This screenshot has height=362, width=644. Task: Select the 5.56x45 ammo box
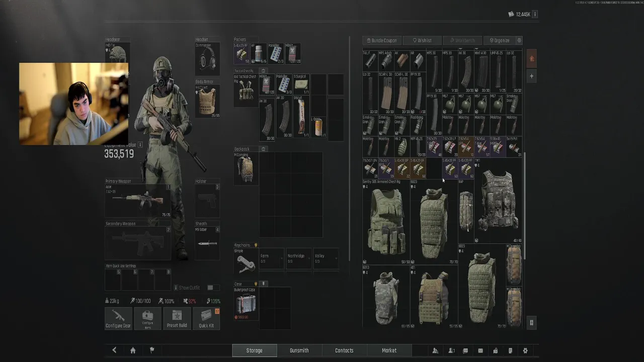tap(498, 146)
